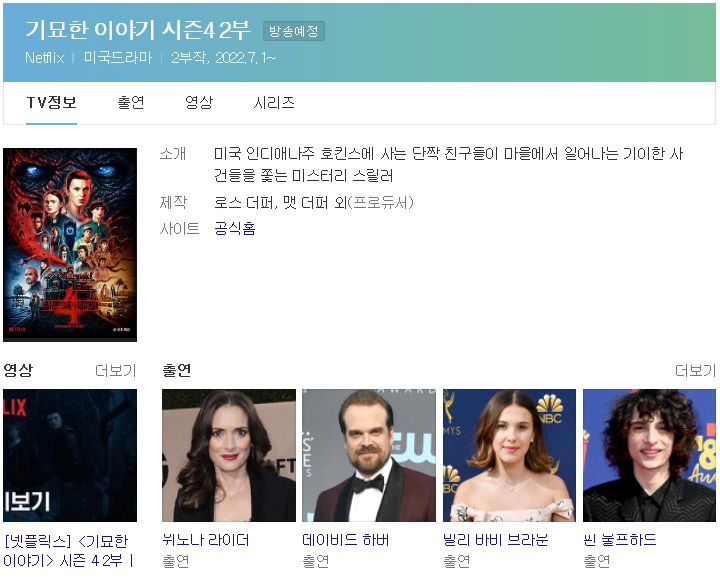Click the 방송예정 status badge

(x=294, y=31)
